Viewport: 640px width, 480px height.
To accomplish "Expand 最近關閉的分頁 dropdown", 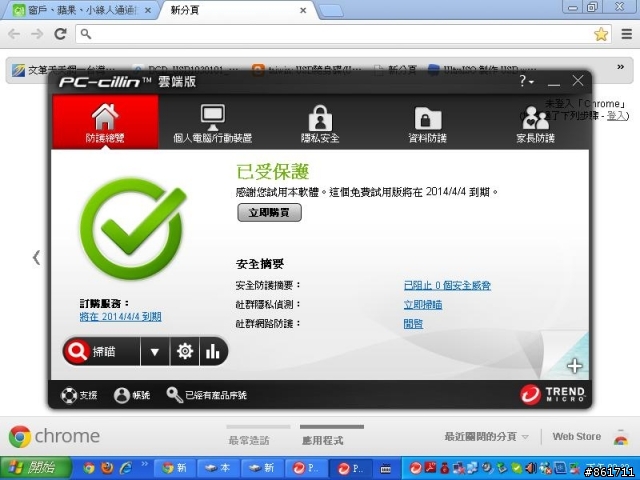I will pyautogui.click(x=487, y=437).
